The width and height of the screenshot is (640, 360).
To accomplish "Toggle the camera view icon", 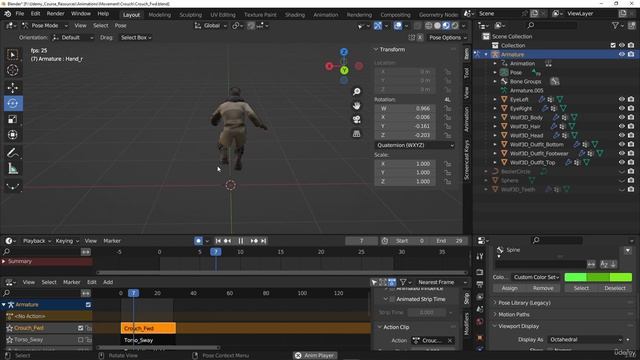I will 357,120.
